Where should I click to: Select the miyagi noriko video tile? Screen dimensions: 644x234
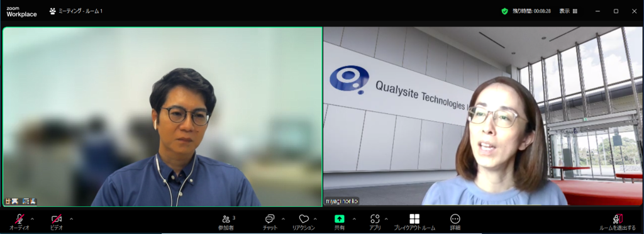pyautogui.click(x=483, y=116)
